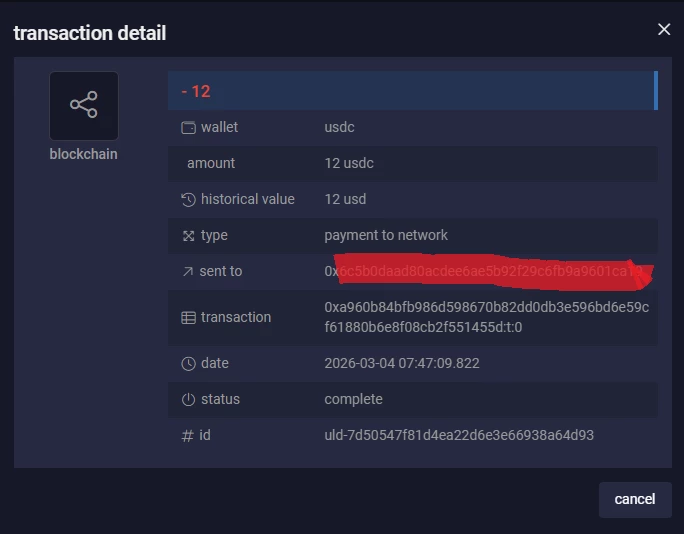Click the payment to network type value
Viewport: 684px width, 534px height.
pyautogui.click(x=386, y=236)
